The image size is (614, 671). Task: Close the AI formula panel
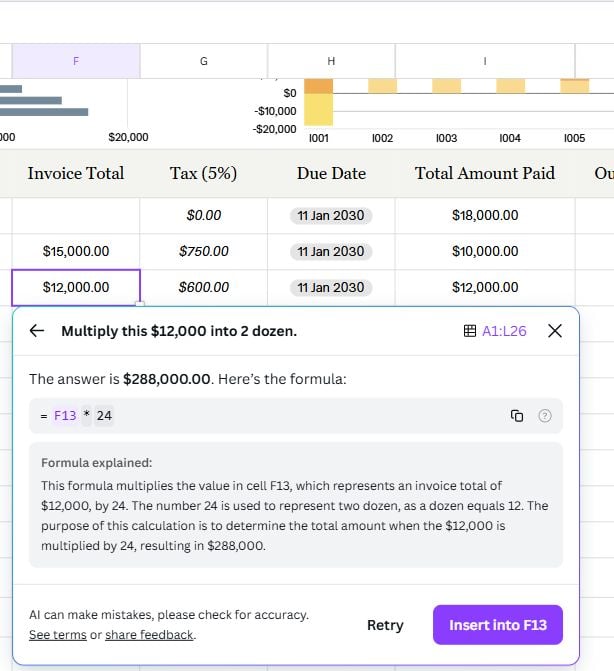click(555, 331)
